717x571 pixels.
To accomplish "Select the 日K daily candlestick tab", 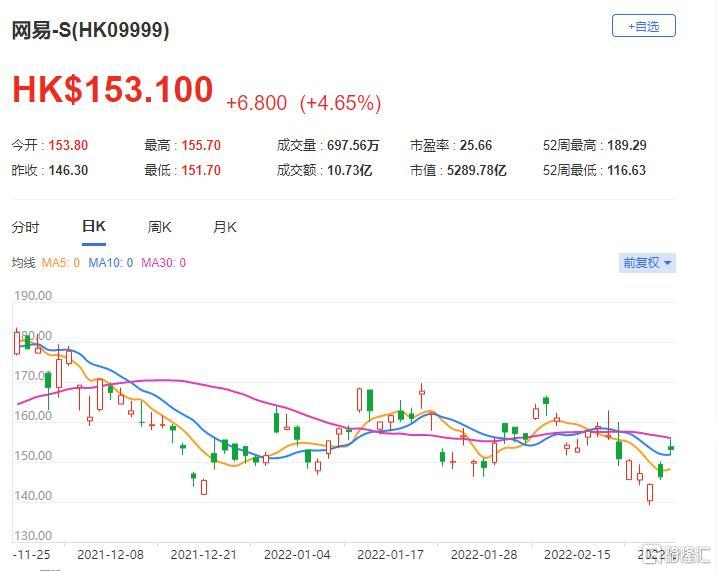I will pos(93,227).
